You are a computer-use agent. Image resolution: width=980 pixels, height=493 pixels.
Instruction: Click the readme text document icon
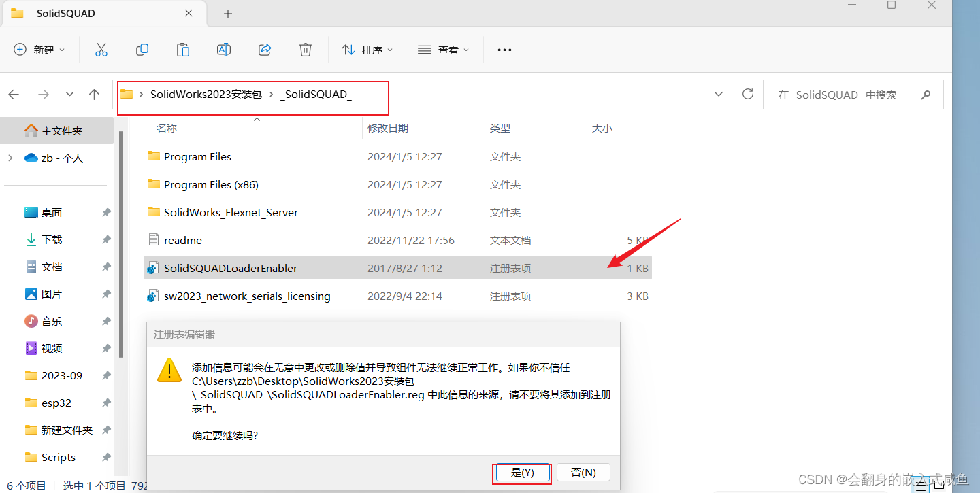tap(153, 240)
